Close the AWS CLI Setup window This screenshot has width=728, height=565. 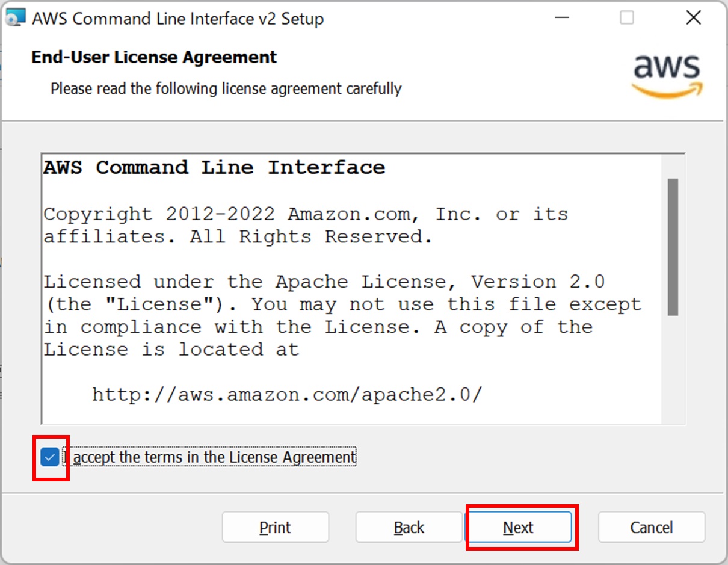click(x=693, y=18)
